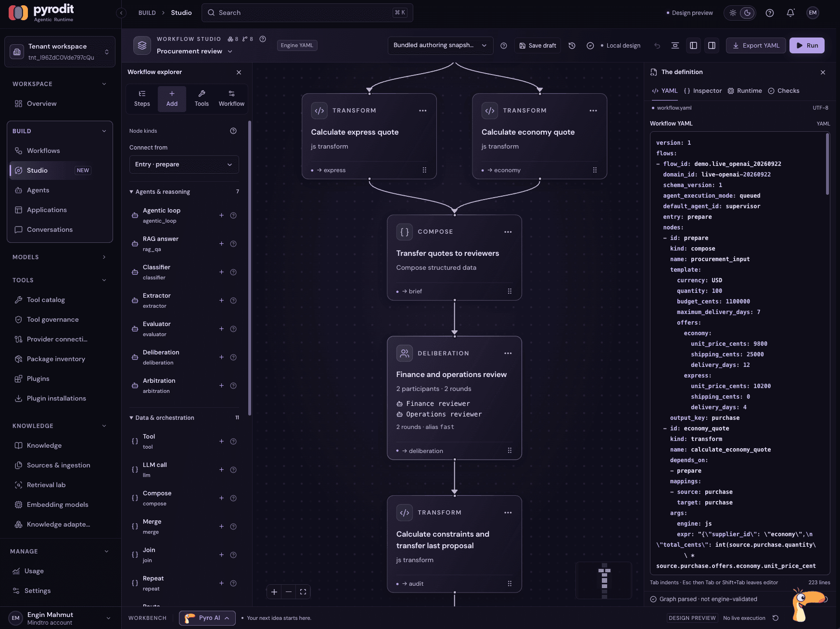Show help for Classifier node

tap(233, 272)
